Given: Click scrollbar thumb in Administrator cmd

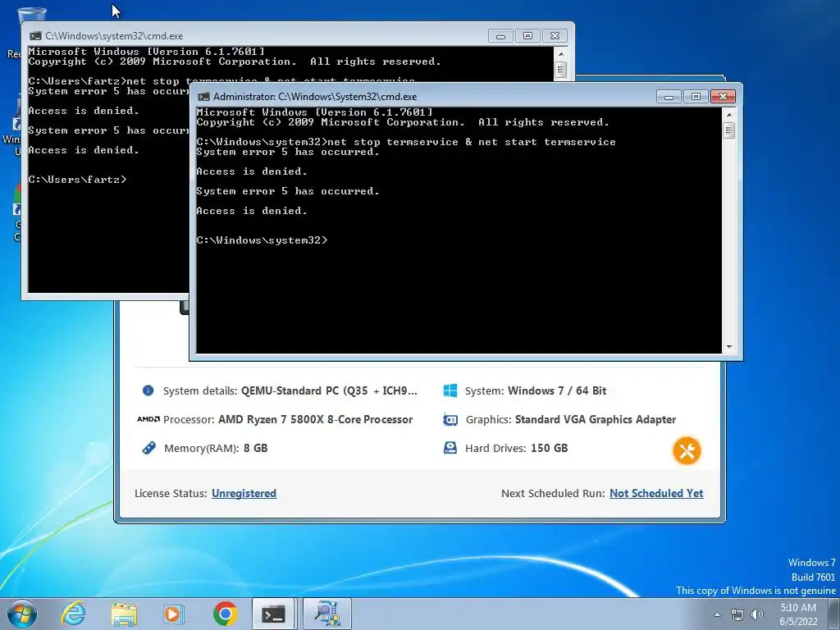Looking at the screenshot, I should (x=728, y=130).
